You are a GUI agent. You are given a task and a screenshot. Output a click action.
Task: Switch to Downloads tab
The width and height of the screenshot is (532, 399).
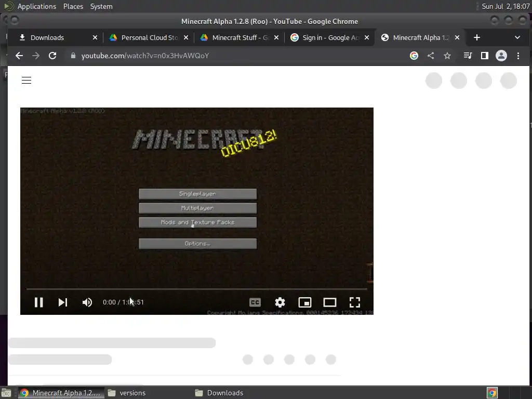(47, 37)
